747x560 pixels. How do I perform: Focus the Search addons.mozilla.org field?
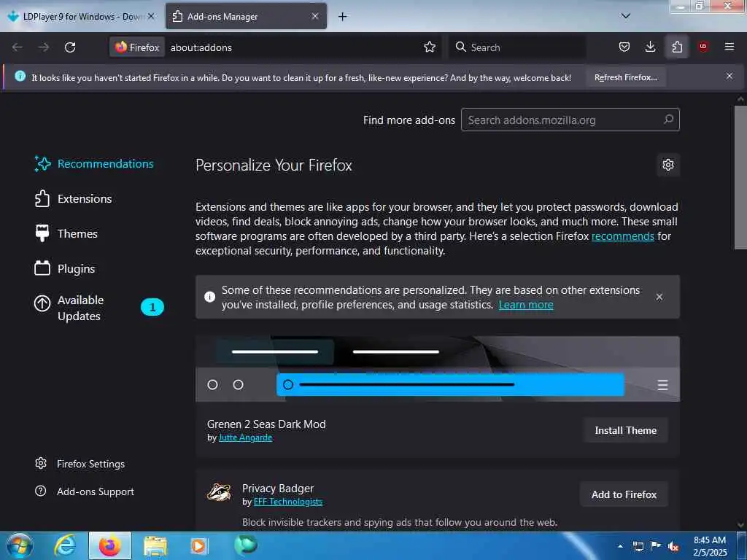[x=570, y=120]
